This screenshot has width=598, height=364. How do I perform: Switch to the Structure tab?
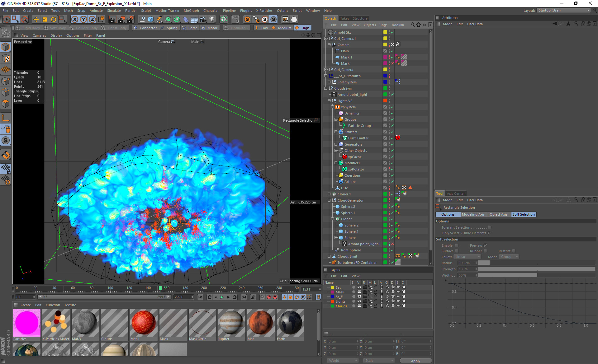(360, 18)
